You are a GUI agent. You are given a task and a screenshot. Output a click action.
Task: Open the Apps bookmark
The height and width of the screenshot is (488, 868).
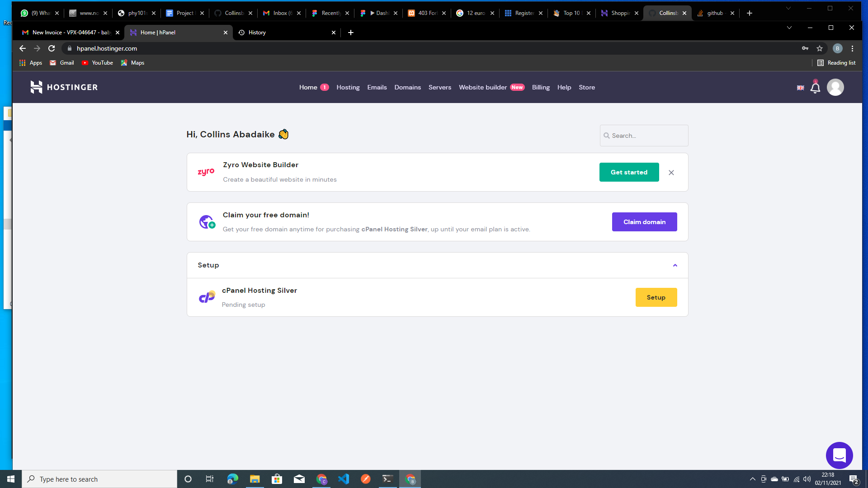click(30, 63)
